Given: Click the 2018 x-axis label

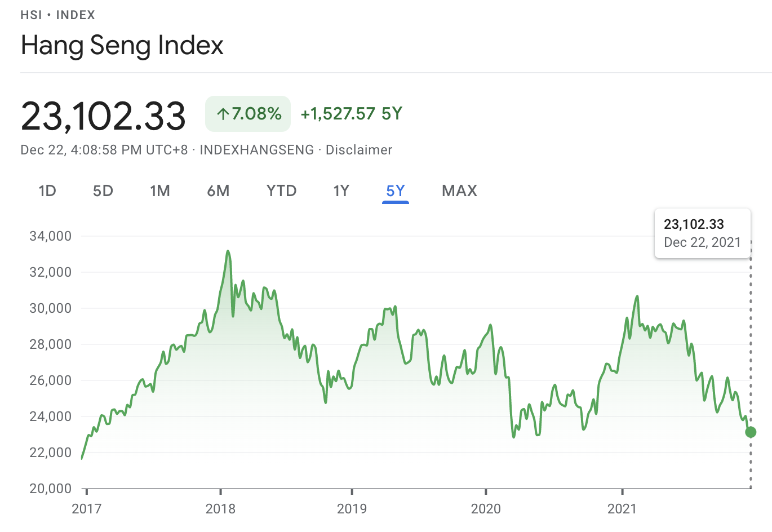Looking at the screenshot, I should pos(220,509).
